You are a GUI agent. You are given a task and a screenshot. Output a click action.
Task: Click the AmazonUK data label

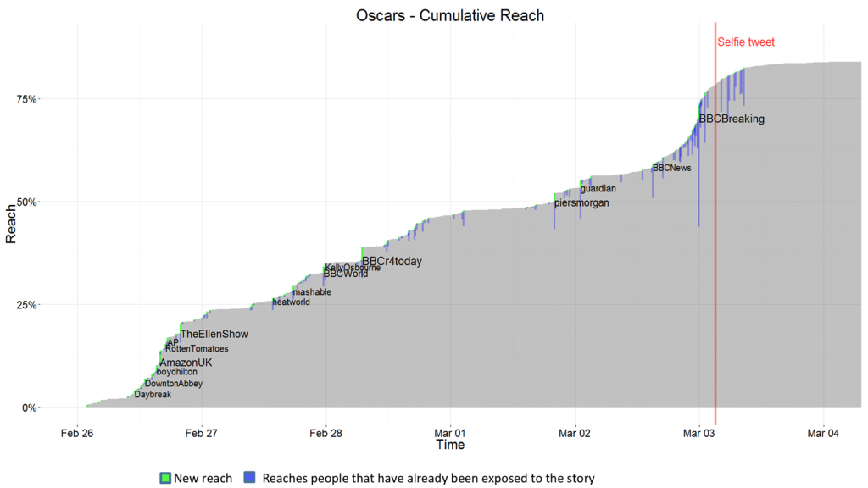click(186, 363)
